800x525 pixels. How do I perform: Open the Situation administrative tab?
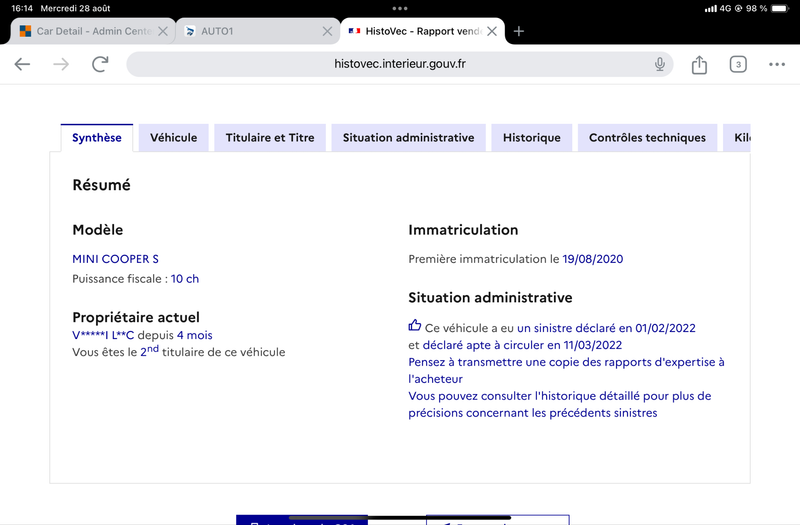tap(408, 138)
